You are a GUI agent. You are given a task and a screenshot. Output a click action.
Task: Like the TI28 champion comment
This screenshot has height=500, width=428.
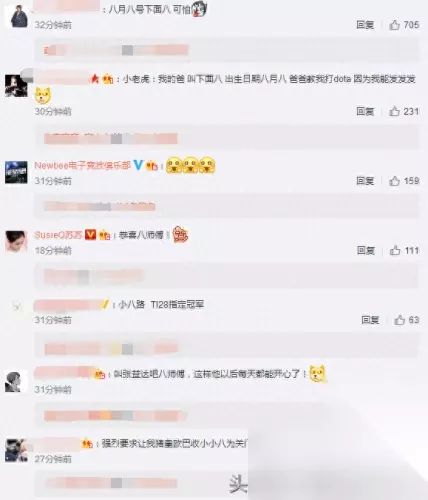399,320
